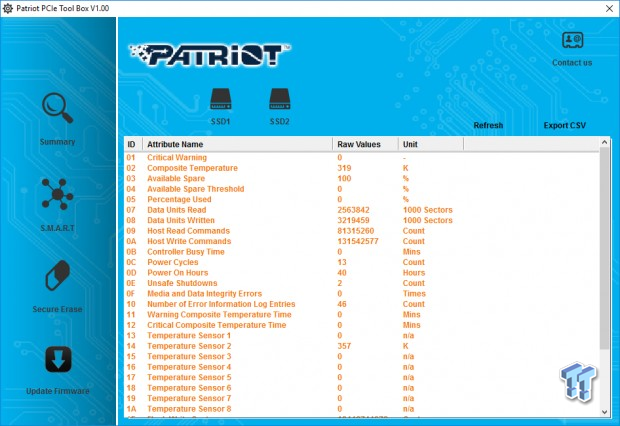Click the app gear icon in title bar
620x426 pixels.
pos(8,8)
